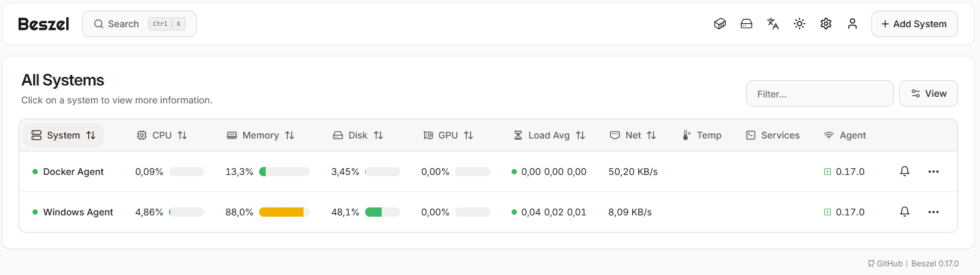Click Docker Agent CPU value 0,09%
The height and width of the screenshot is (275, 980).
pos(149,172)
